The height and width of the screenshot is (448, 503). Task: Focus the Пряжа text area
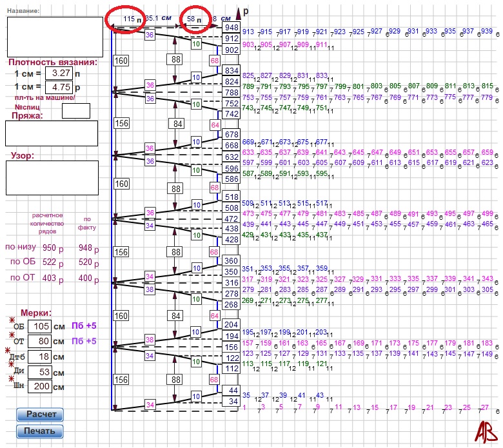pos(52,133)
